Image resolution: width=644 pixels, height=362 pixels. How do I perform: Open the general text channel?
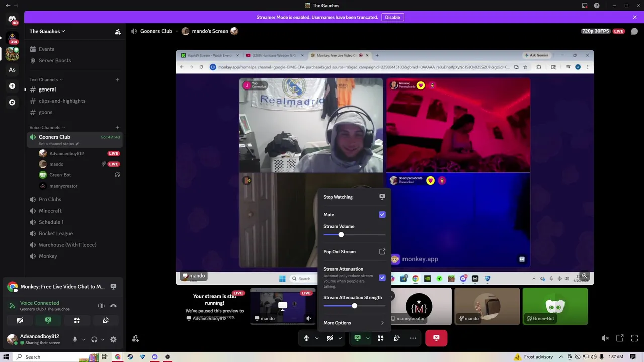(75, 89)
